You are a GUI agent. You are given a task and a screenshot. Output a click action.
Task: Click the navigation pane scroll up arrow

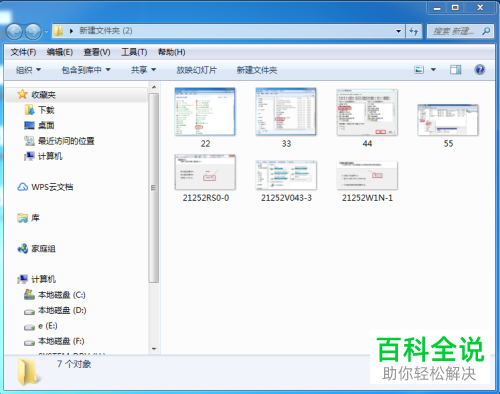point(154,87)
